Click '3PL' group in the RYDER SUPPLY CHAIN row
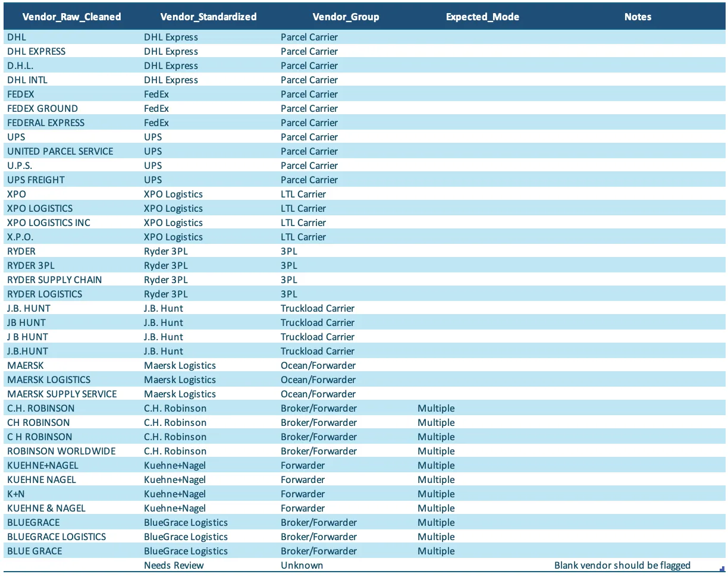 coord(288,280)
